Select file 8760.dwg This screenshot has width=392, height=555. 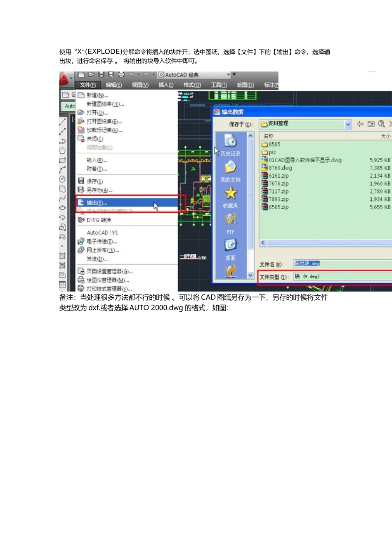click(277, 168)
